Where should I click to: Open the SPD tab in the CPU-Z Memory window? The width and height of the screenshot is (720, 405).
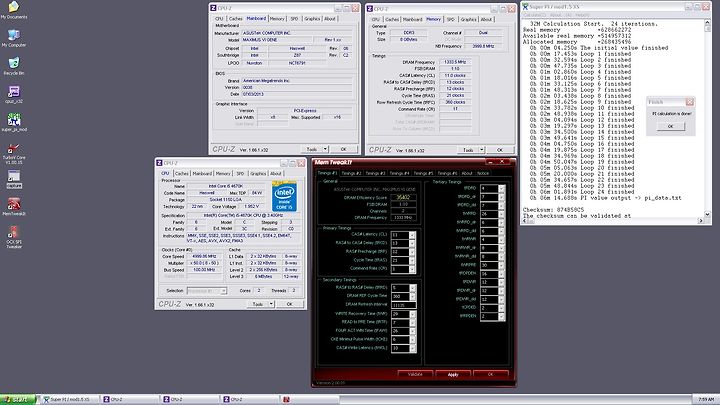(450, 19)
